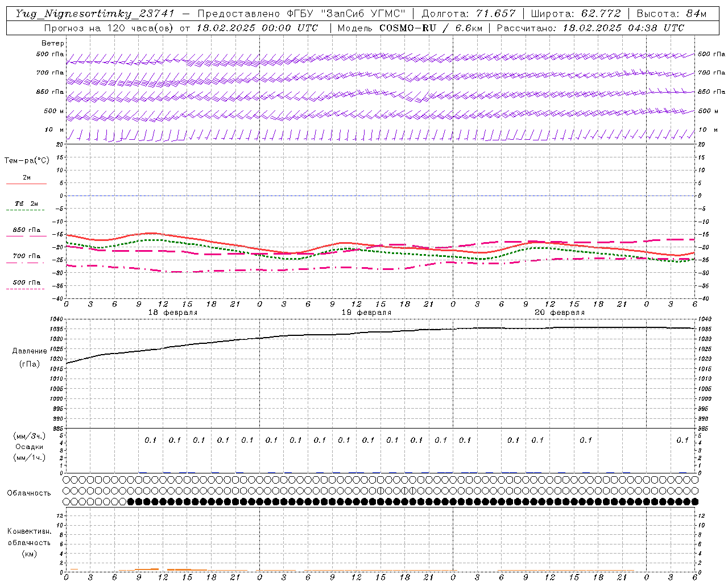This screenshot has height=582, width=728.
Task: Click the longitude value "Долгота: 71.657"
Action: point(469,14)
